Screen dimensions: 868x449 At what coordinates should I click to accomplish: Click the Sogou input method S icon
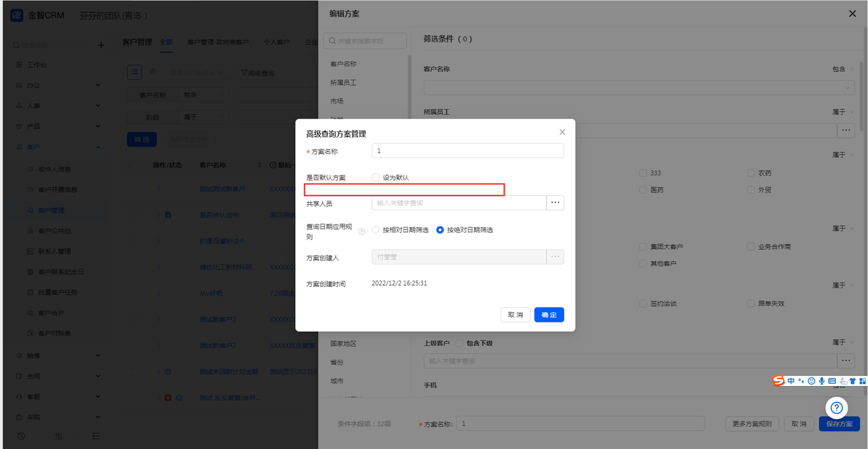779,381
